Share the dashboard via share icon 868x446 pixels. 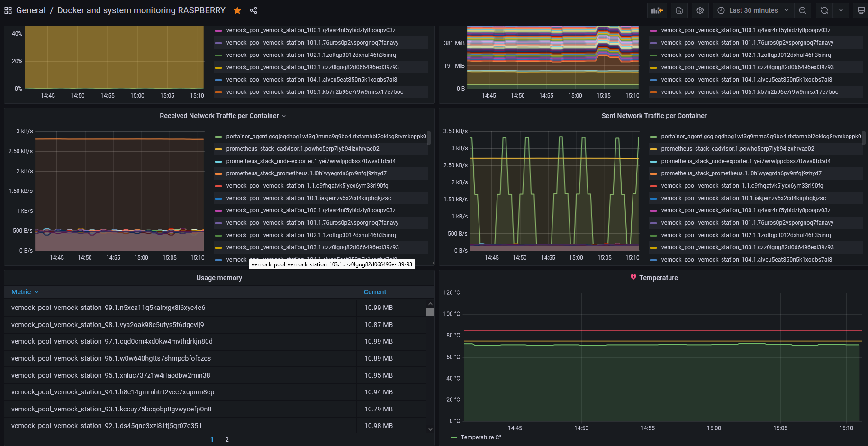tap(253, 10)
